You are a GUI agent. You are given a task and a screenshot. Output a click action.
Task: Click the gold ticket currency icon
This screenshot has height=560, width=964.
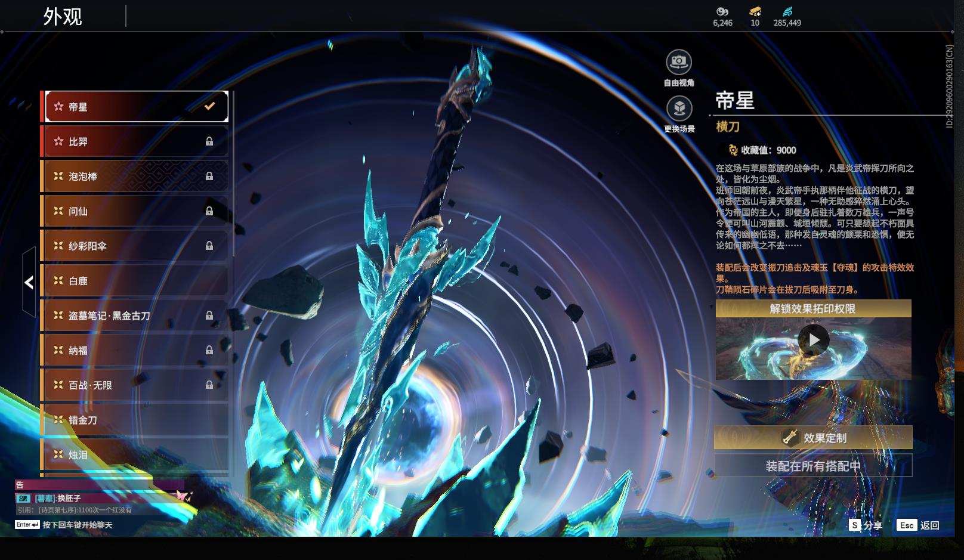click(x=755, y=11)
